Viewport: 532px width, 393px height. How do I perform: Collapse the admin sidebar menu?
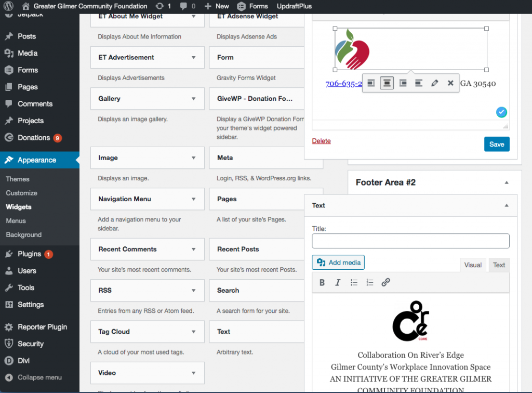point(33,377)
